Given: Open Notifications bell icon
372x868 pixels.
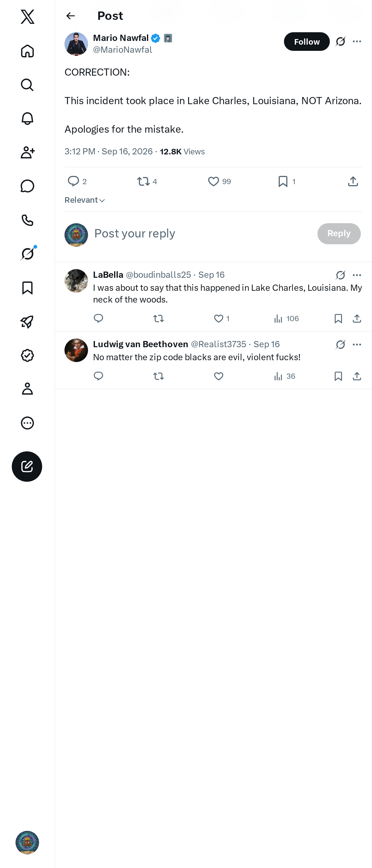Looking at the screenshot, I should tap(27, 119).
